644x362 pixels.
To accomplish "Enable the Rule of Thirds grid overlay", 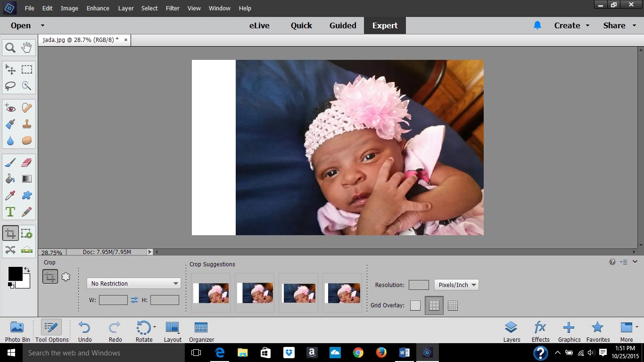I will point(434,305).
